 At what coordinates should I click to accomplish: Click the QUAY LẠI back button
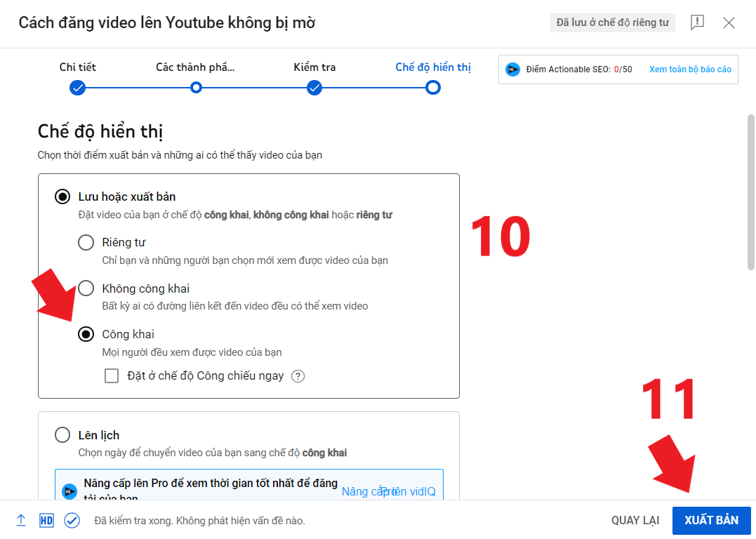[635, 520]
